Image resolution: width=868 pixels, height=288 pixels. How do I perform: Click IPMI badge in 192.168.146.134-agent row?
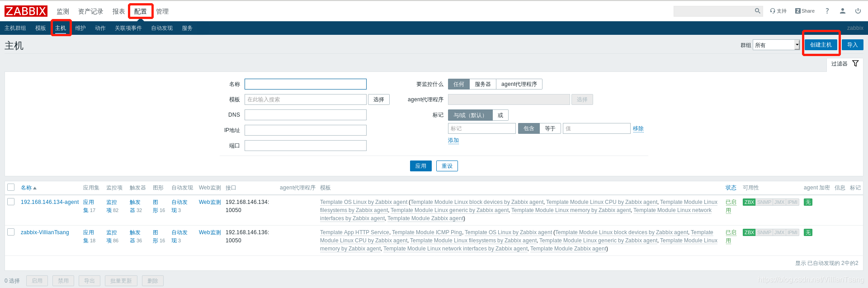point(793,202)
